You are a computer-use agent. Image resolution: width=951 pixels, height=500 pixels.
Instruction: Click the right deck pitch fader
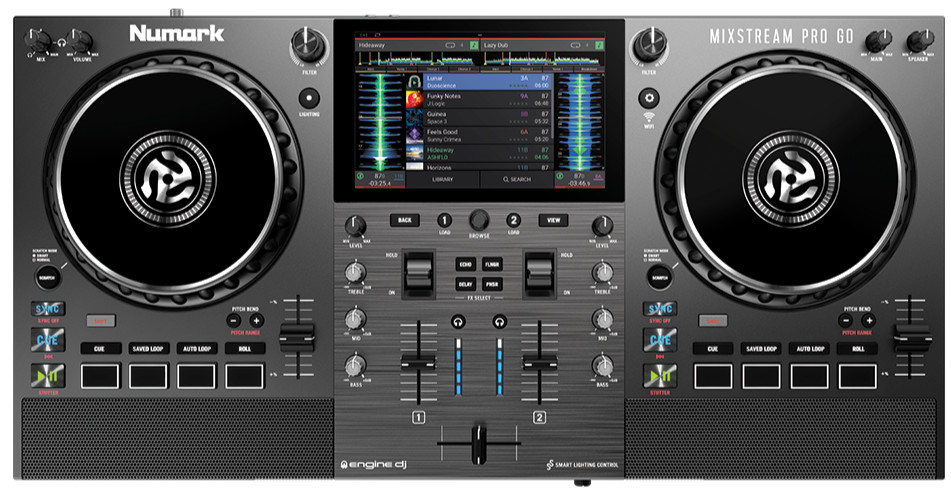click(x=913, y=337)
